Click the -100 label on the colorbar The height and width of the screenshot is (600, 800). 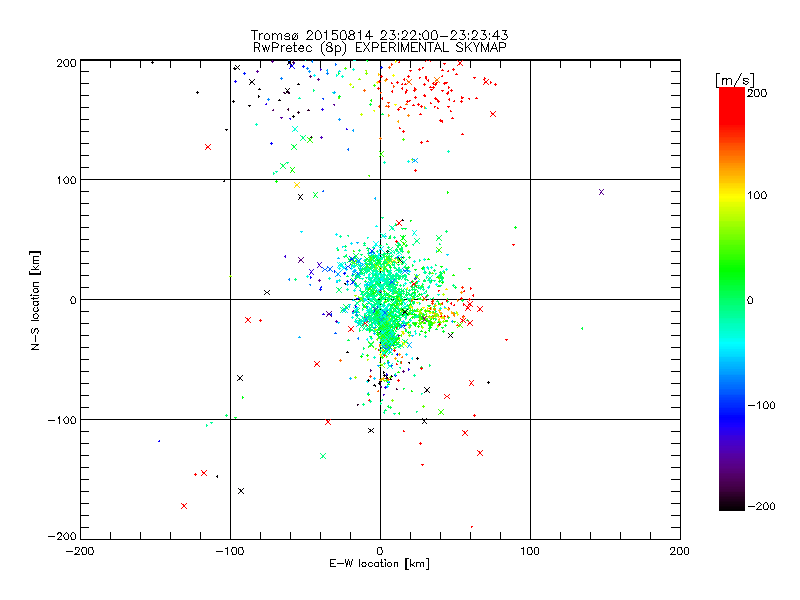point(761,405)
